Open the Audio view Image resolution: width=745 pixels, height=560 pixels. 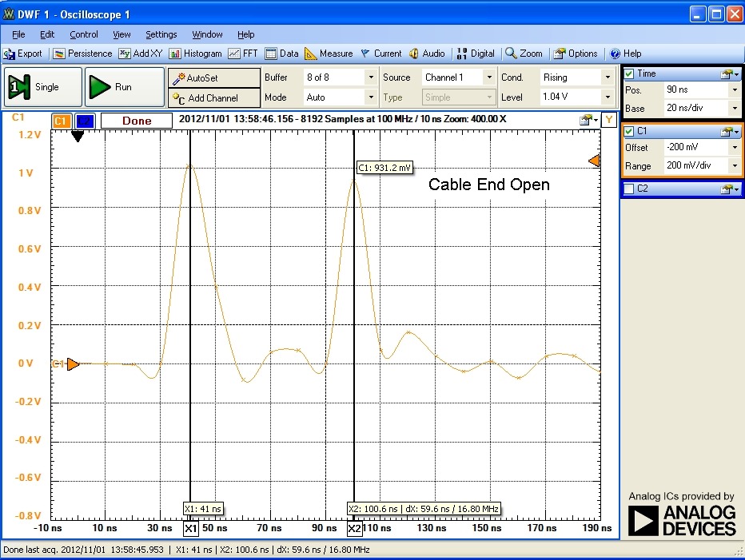[x=427, y=54]
